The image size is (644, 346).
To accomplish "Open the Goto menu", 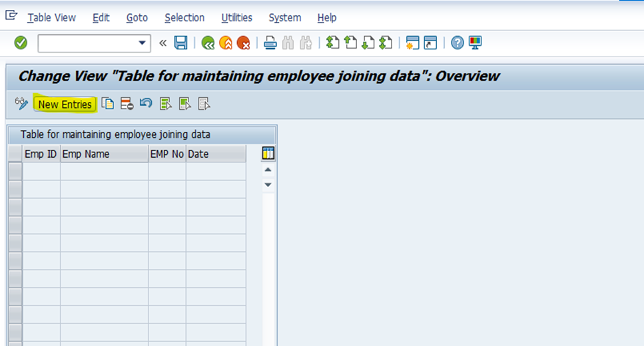I will tap(137, 18).
